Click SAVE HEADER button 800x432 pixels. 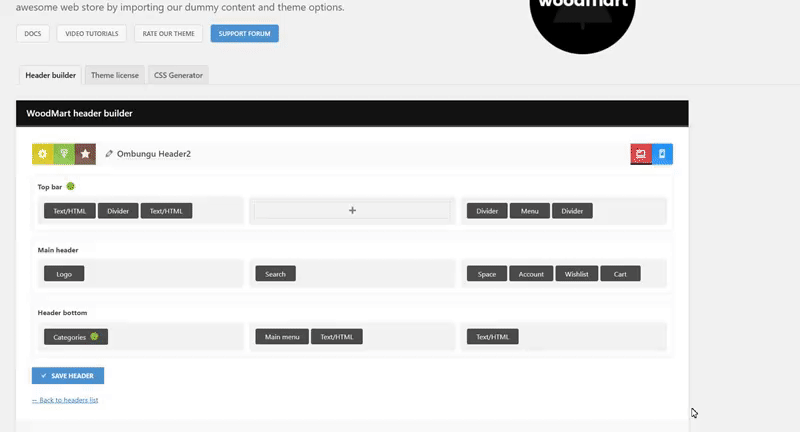pyautogui.click(x=68, y=375)
